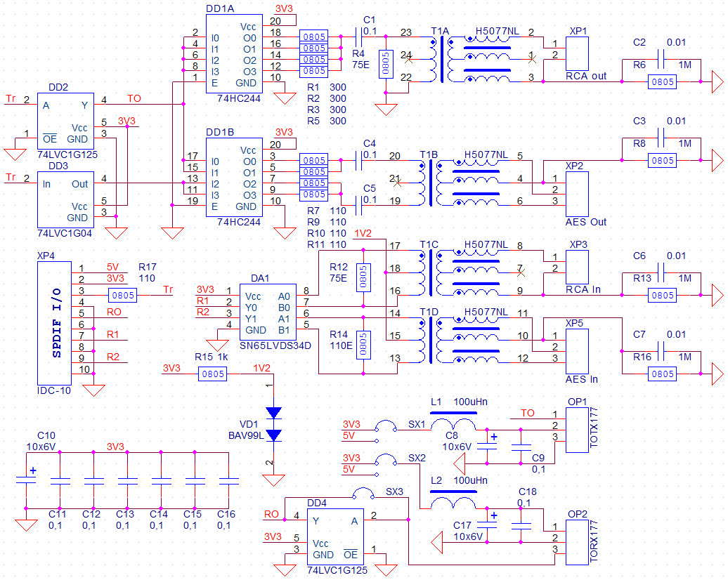Select the DD2 74LVC1G125 buffer symbol

tap(65, 121)
